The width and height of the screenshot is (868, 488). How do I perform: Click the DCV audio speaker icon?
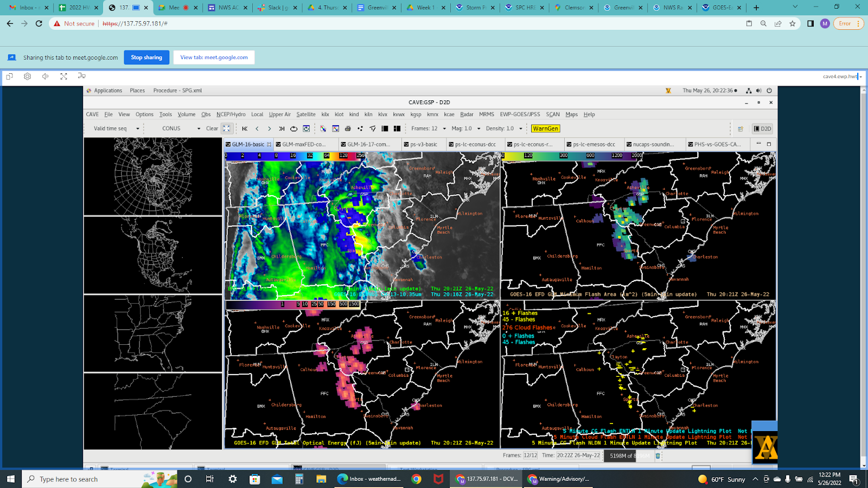[45, 76]
